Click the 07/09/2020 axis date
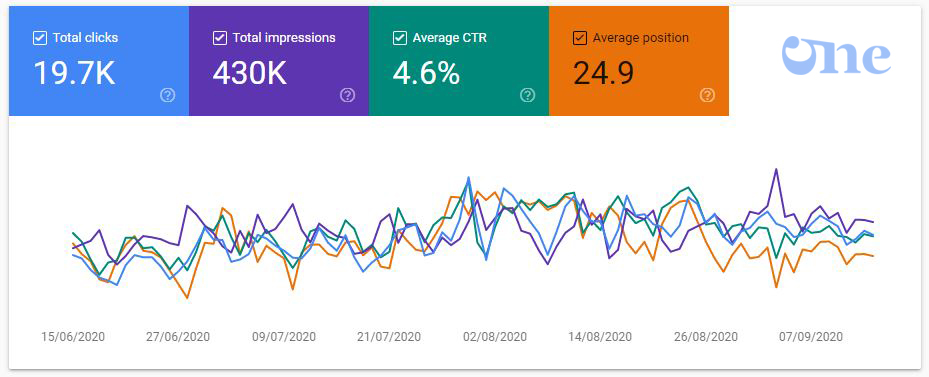929x377 pixels. (811, 337)
